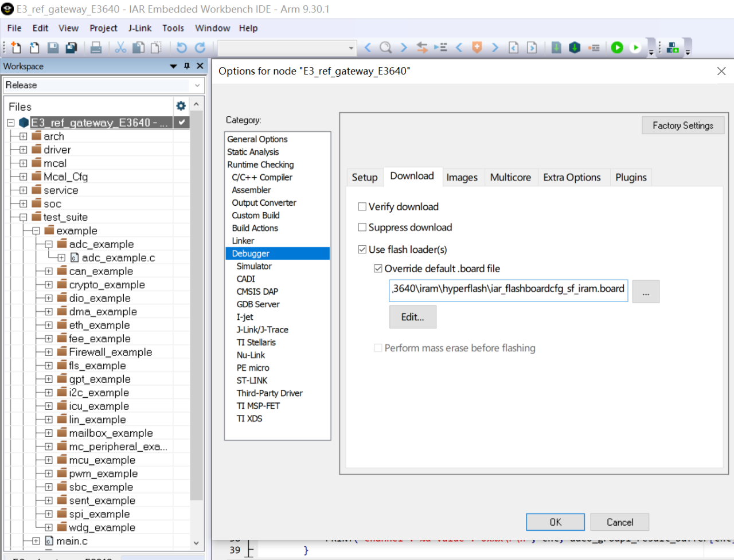Click the New Document toolbar icon
The height and width of the screenshot is (560, 734).
(16, 48)
